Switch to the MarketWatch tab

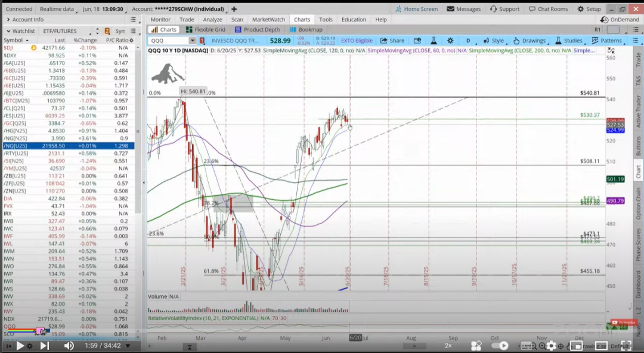click(268, 19)
